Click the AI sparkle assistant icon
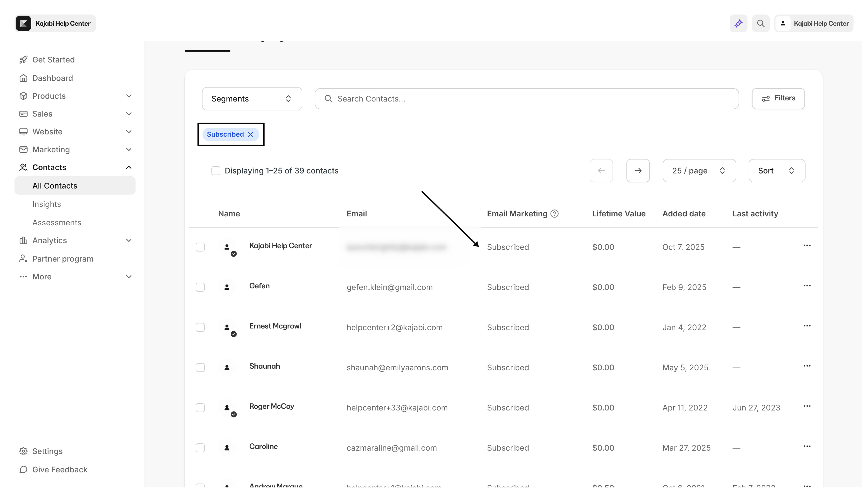Viewport: 868px width, 493px height. pos(738,23)
